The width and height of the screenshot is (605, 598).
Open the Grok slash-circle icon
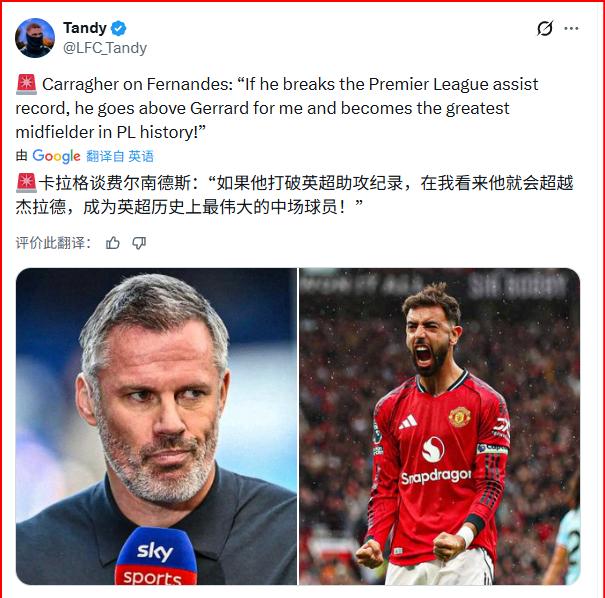[x=545, y=28]
